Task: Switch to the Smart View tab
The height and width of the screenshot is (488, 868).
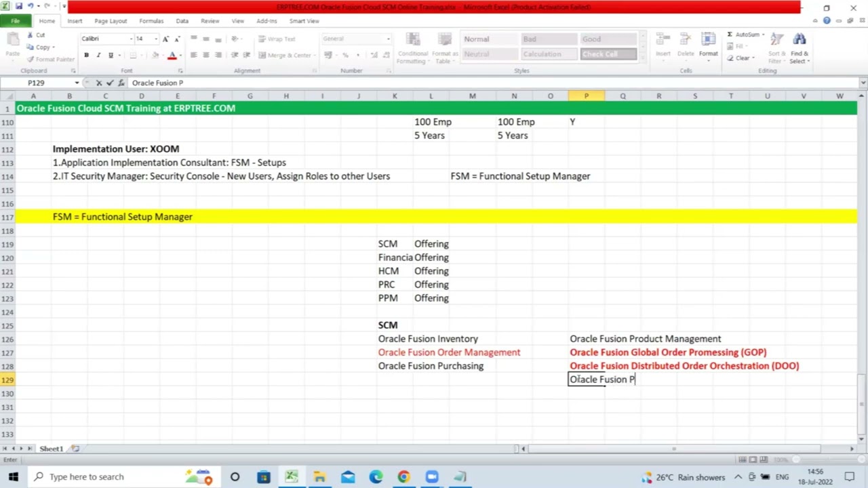Action: coord(304,21)
